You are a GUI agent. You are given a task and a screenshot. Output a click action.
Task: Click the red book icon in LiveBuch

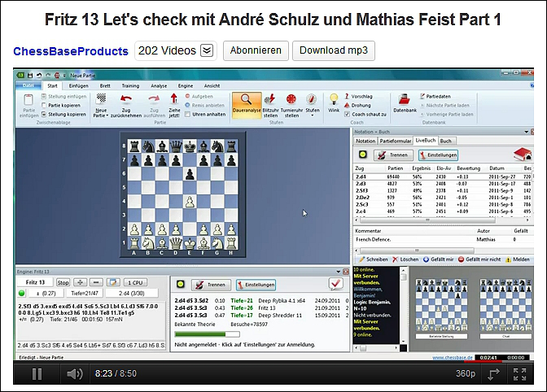point(523,155)
